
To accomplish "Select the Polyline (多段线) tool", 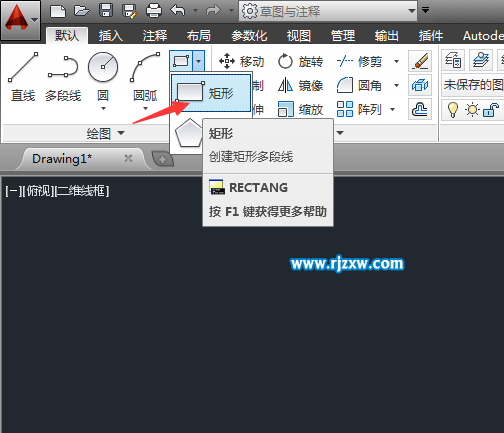I will point(63,77).
